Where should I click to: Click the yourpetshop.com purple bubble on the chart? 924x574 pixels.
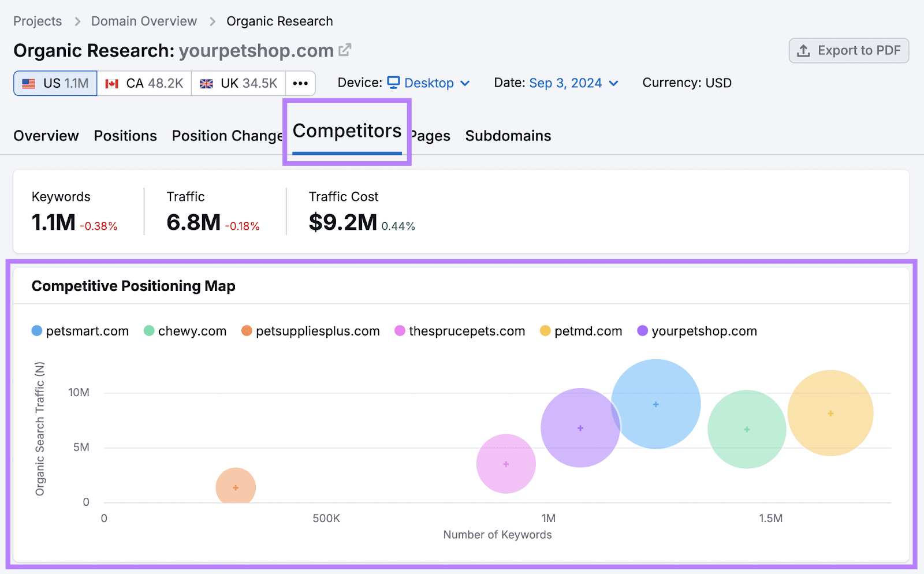click(x=580, y=427)
